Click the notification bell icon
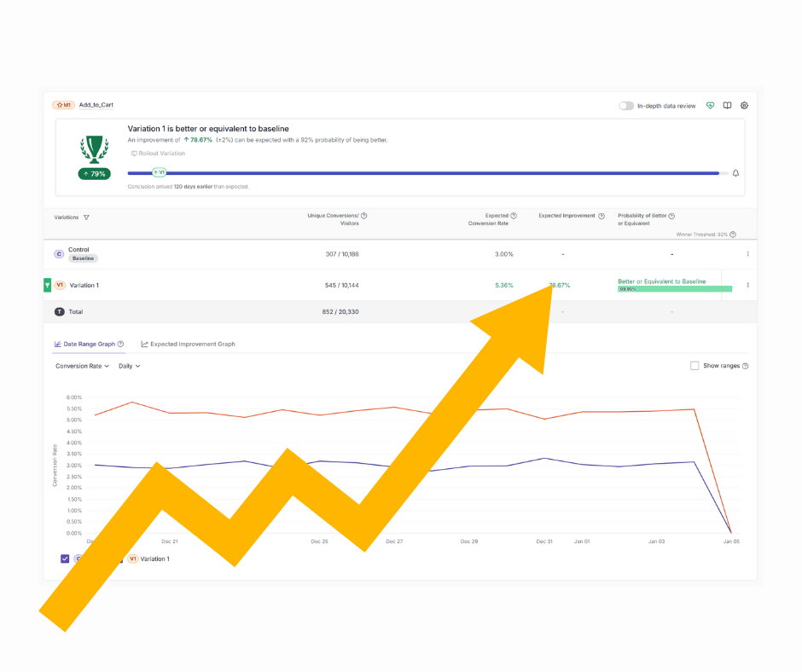Viewport: 802px width, 672px height. [735, 173]
